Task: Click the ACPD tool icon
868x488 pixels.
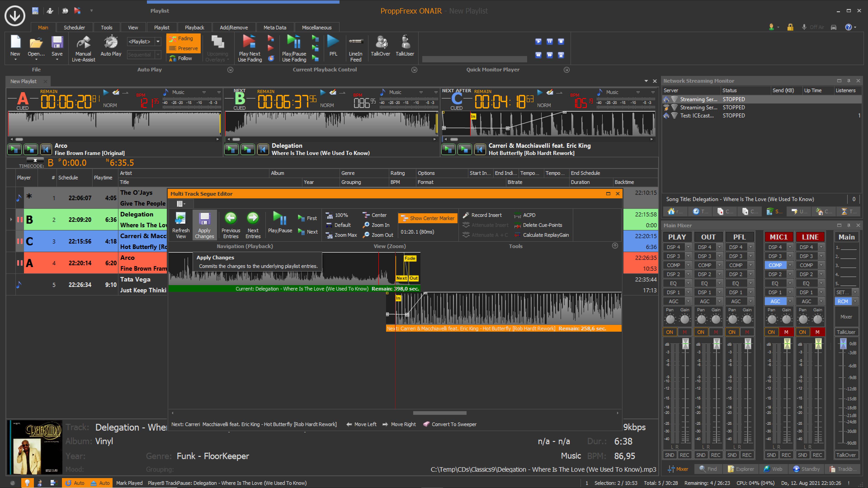Action: [x=518, y=215]
